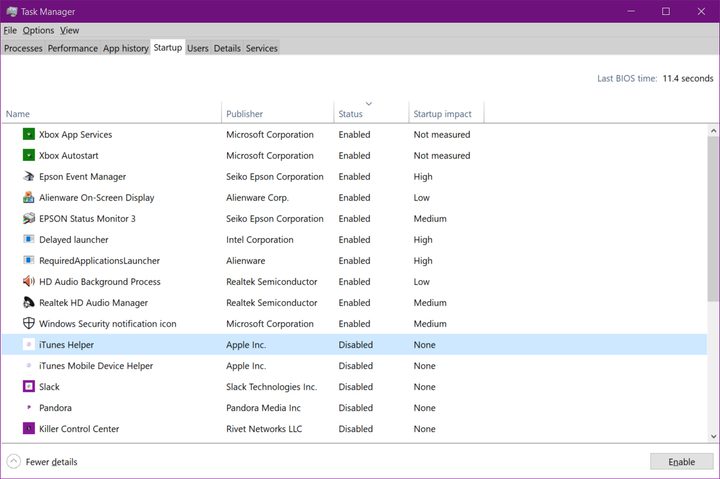Click the RequiredApplicationsLauncher icon
Screen dimensions: 720x479
pyautogui.click(x=28, y=260)
